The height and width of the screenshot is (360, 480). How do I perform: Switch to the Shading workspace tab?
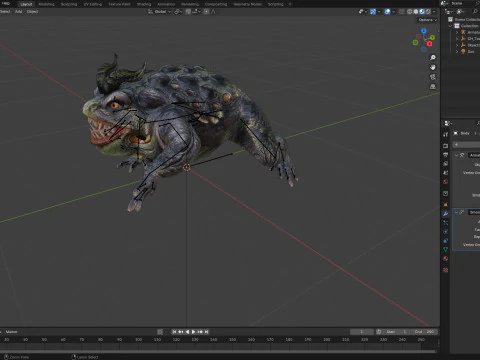(x=144, y=4)
